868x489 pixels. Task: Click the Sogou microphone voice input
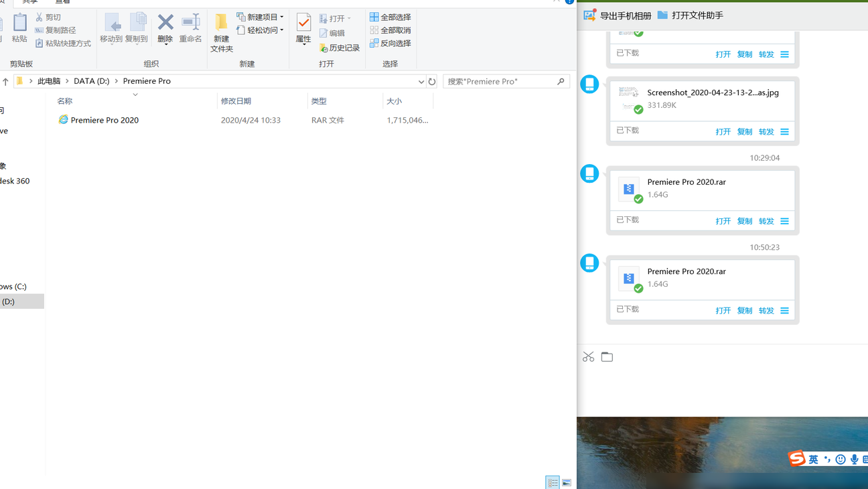855,460
